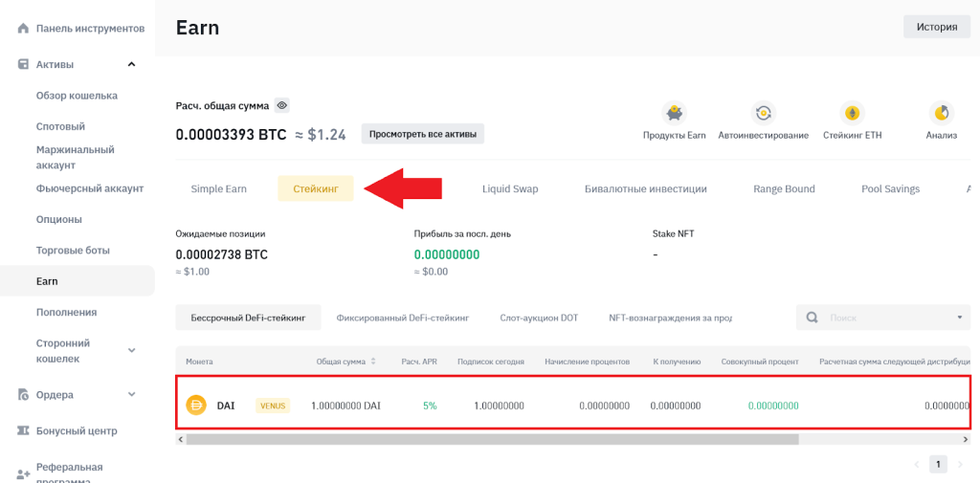Collapse the Активы sidebar section
The image size is (980, 483).
click(131, 64)
